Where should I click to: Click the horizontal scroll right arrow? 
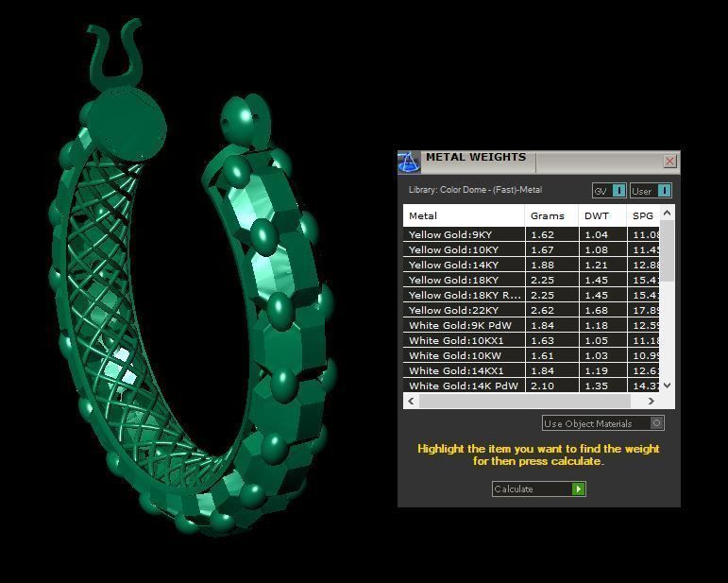[x=651, y=401]
